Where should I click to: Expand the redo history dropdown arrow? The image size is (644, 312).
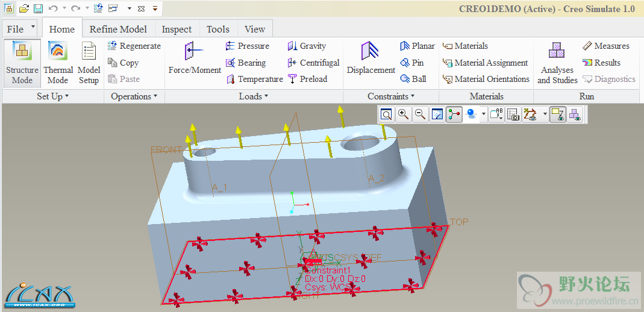point(87,8)
